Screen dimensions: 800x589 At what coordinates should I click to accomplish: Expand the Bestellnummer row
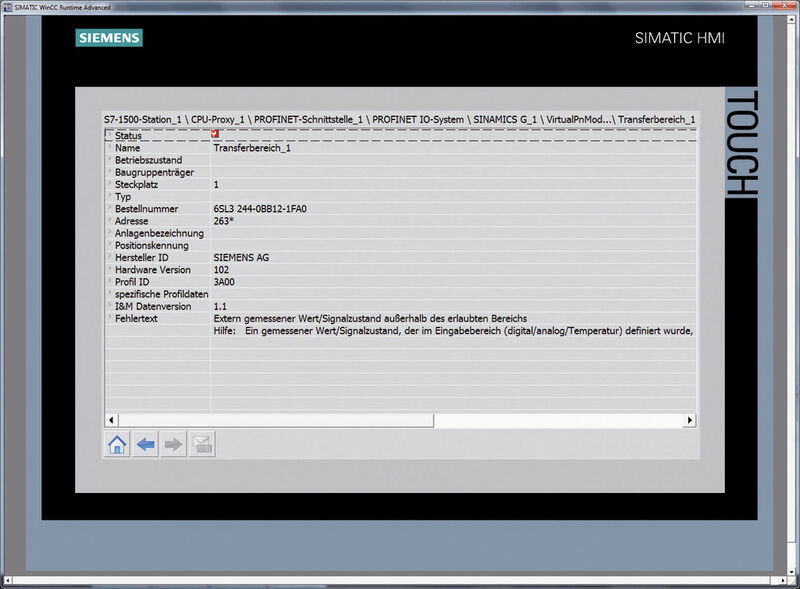point(109,208)
